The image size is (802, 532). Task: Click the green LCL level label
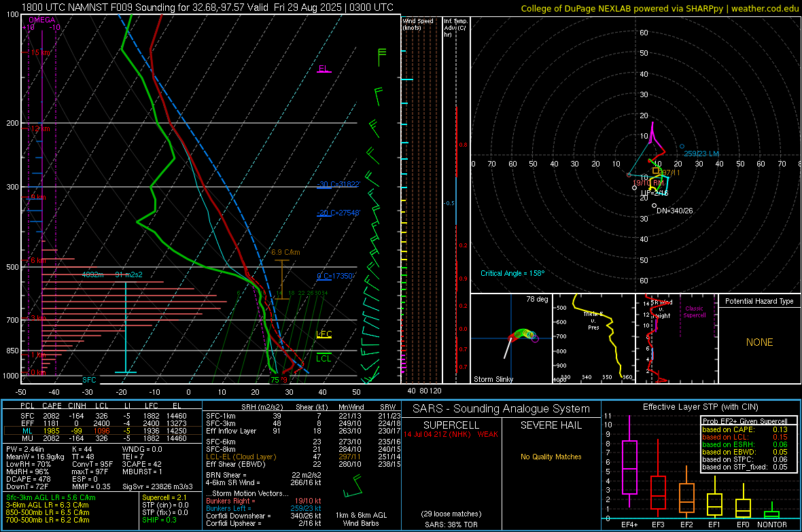(324, 359)
